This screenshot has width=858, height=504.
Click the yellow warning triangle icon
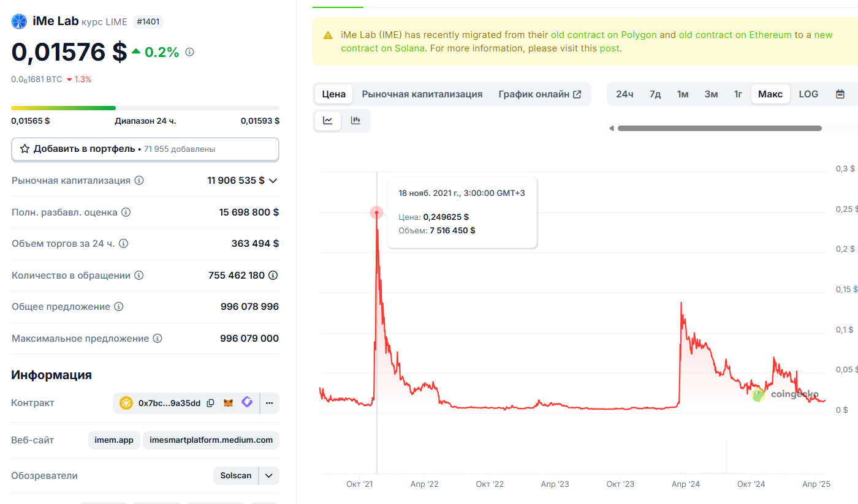(328, 36)
